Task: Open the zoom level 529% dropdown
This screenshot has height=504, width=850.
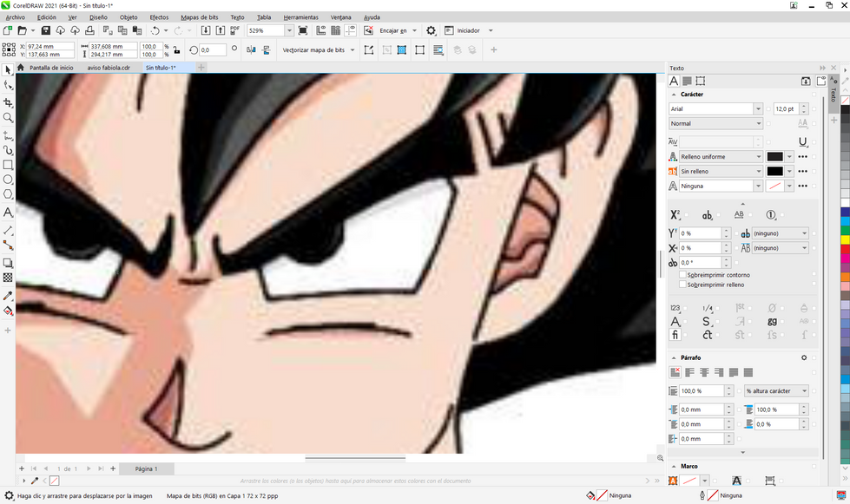Action: 289,31
